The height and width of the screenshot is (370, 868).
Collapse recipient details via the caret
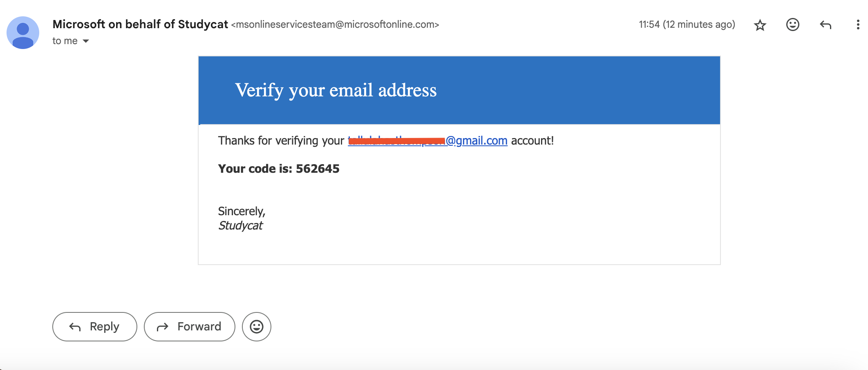tap(85, 41)
